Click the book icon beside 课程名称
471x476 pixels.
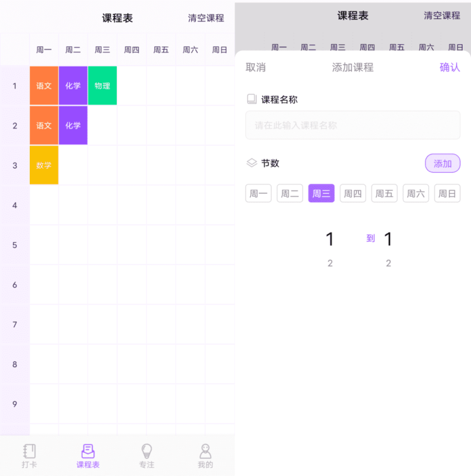pyautogui.click(x=252, y=99)
